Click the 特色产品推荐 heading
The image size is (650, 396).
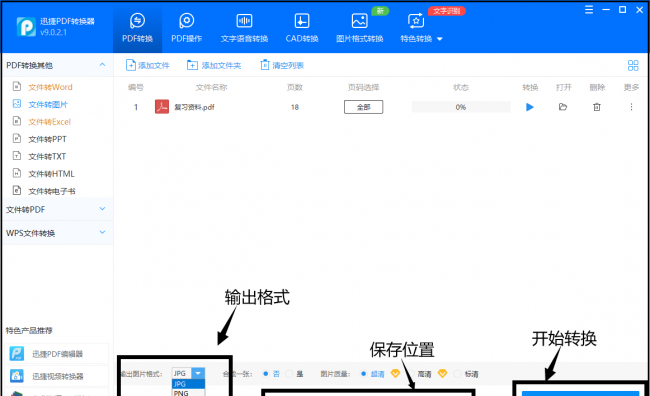[29, 330]
